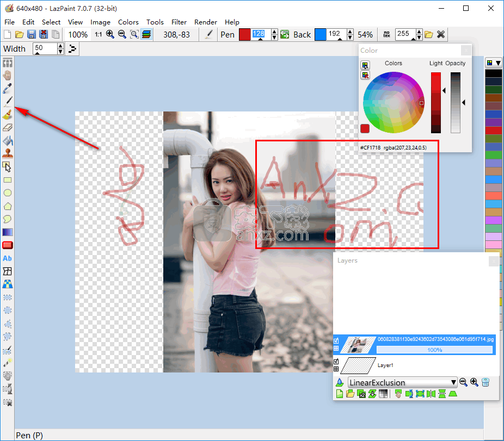Close the Color panel
The width and height of the screenshot is (504, 441).
click(x=466, y=51)
